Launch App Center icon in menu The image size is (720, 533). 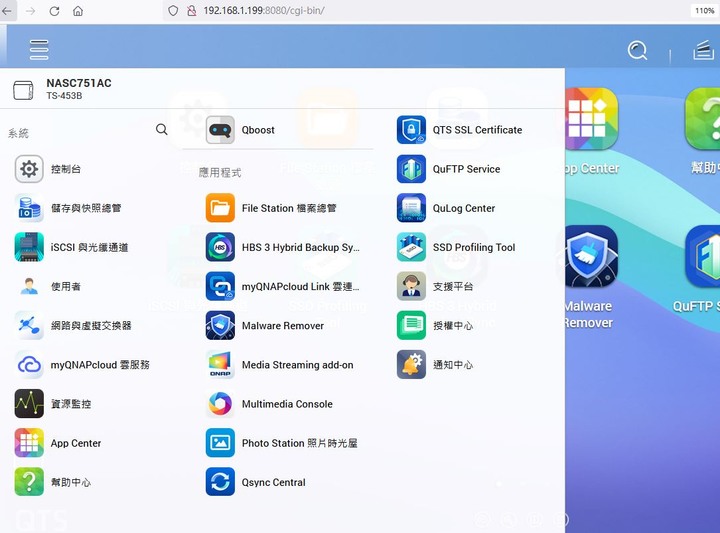(x=29, y=443)
